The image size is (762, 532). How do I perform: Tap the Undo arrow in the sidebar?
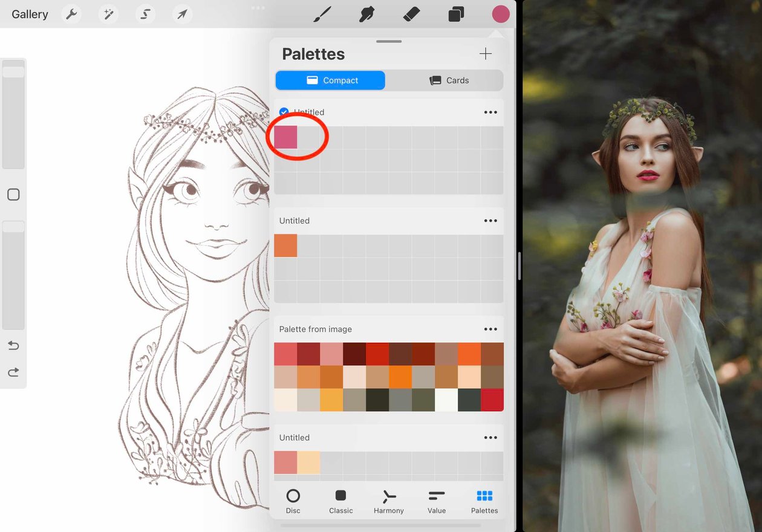coord(13,346)
